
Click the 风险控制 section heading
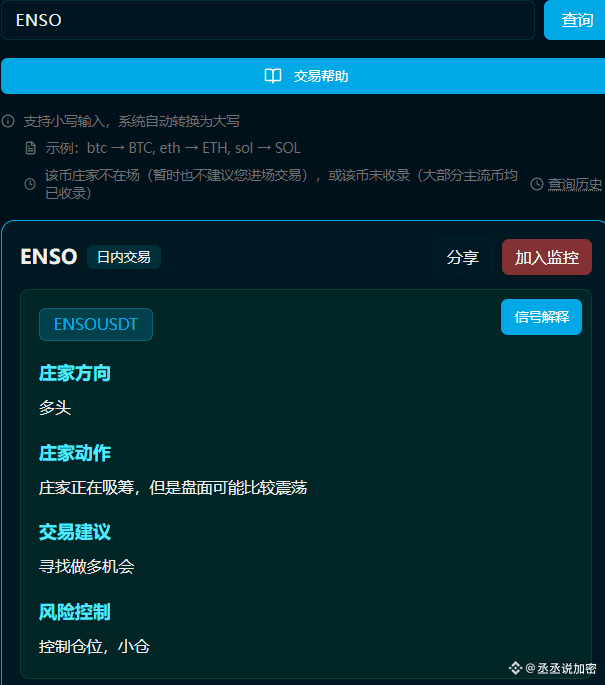pos(75,612)
